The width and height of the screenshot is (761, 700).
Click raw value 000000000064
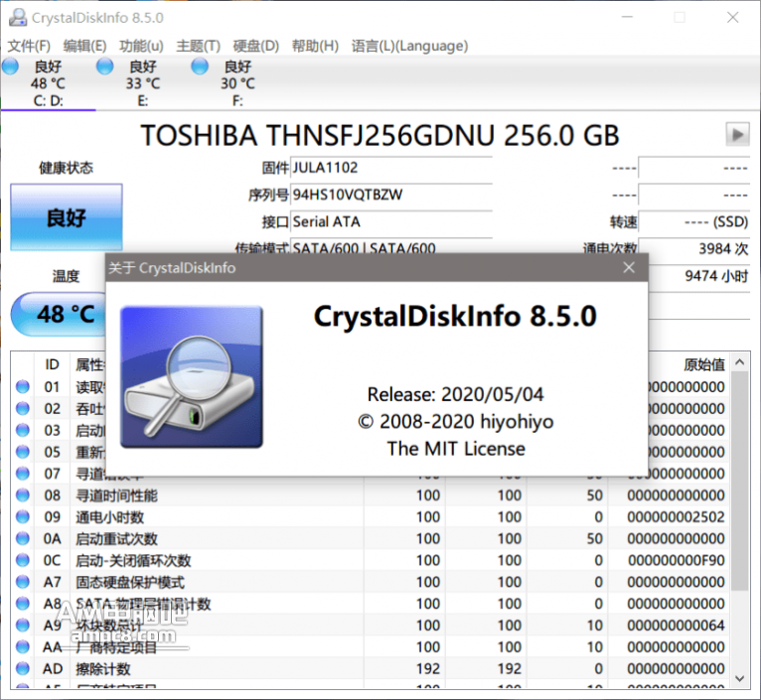(x=676, y=626)
